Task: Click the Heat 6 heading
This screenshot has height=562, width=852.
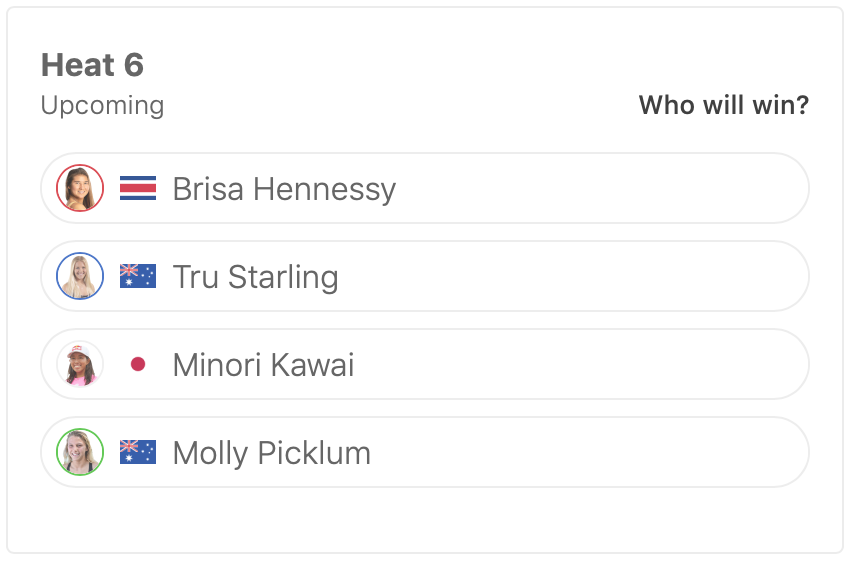Action: point(92,65)
